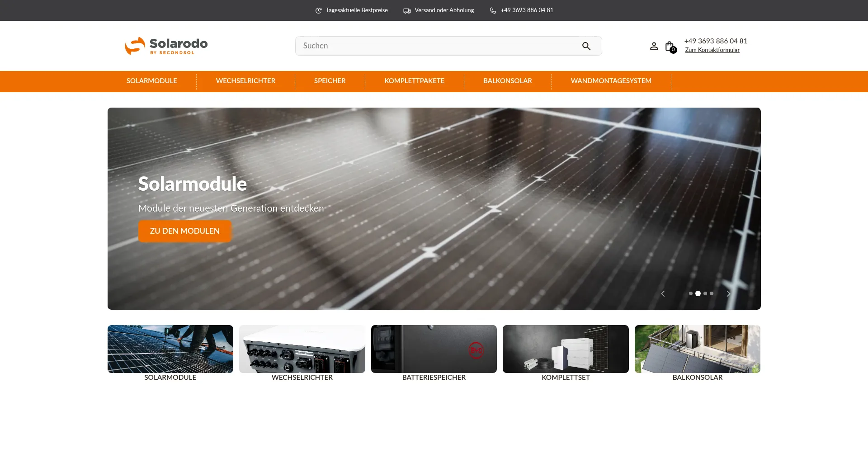Click the clock icon next to Tagesaktuelle Bestpreise
Screen dimensions: 868x449
coord(318,9)
